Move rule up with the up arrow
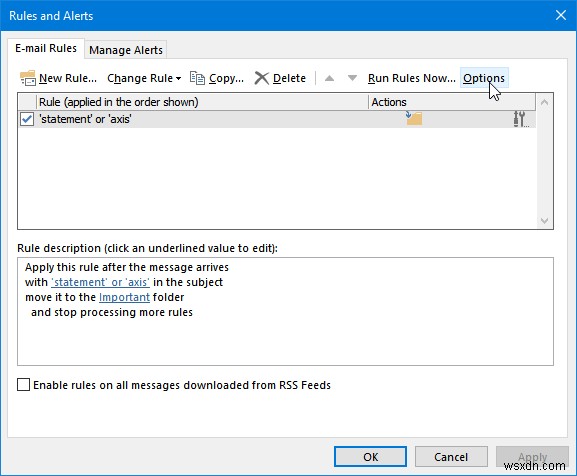This screenshot has width=577, height=476. coord(329,78)
